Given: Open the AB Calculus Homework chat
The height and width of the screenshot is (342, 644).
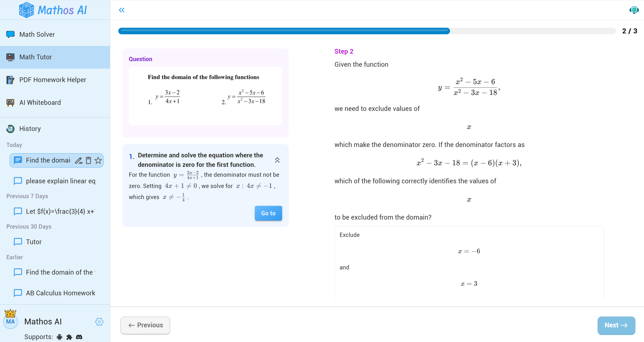Looking at the screenshot, I should pos(60,293).
